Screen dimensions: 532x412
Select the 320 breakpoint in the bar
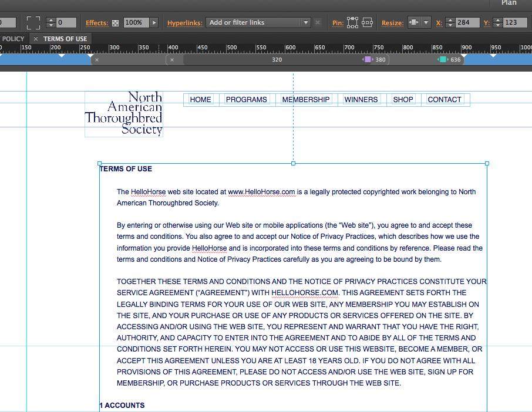[x=277, y=60]
